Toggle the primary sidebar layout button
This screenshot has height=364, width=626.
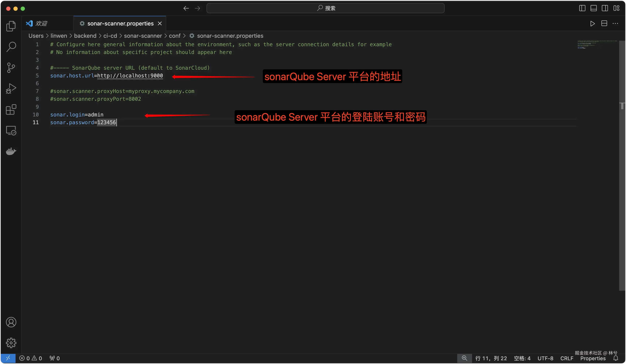(582, 8)
